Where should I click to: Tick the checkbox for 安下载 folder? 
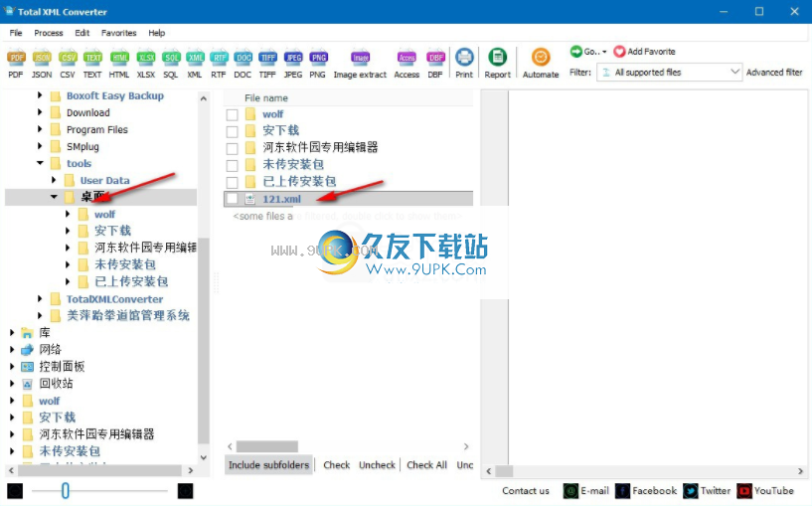232,131
